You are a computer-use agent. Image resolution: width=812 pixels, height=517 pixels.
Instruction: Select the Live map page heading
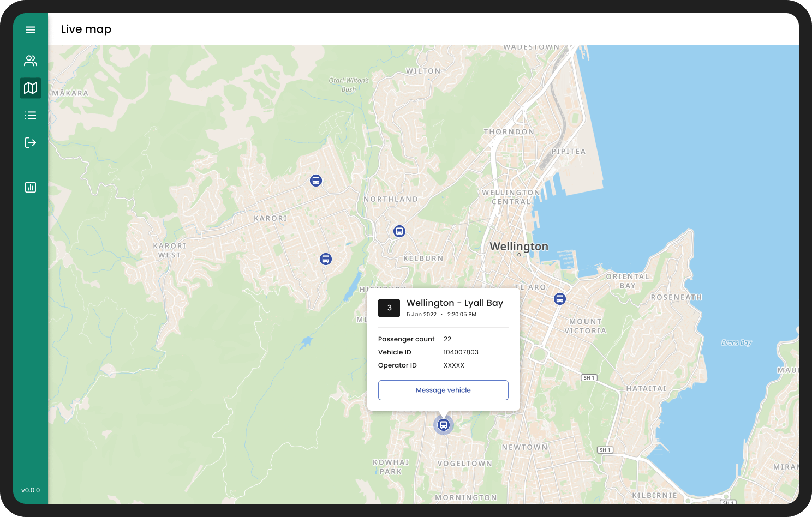point(86,29)
